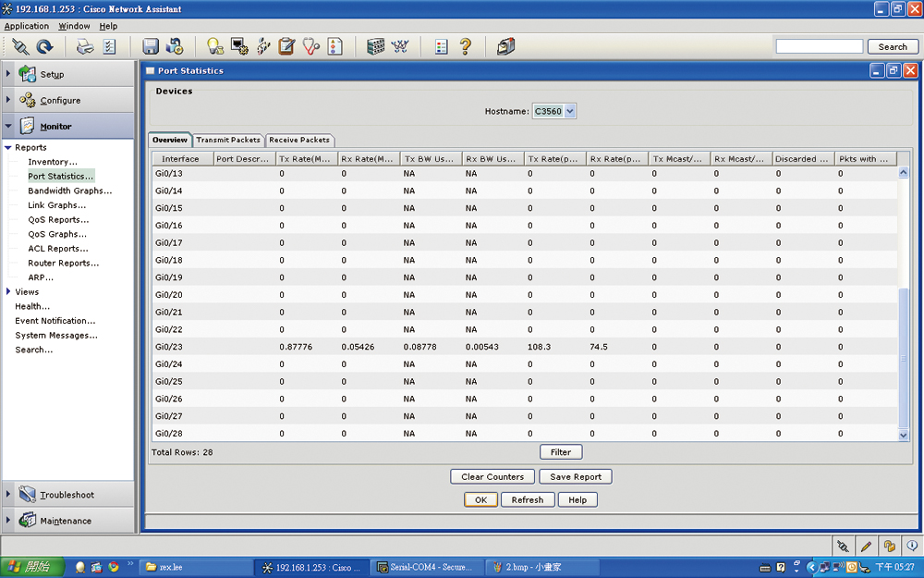The height and width of the screenshot is (578, 924).
Task: Click the Maintenance icon in sidebar
Action: [27, 520]
